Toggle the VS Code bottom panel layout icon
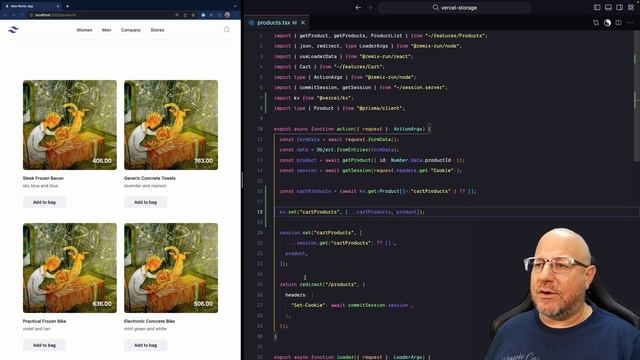The height and width of the screenshot is (360, 640). (x=608, y=7)
